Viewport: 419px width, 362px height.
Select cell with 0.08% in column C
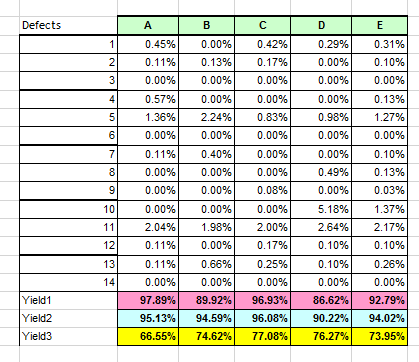pyautogui.click(x=263, y=190)
